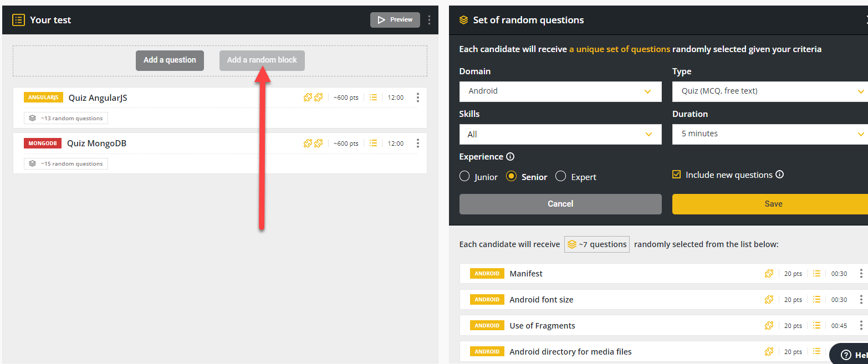Select the Android directory for media files question
The height and width of the screenshot is (364, 868).
(x=570, y=352)
